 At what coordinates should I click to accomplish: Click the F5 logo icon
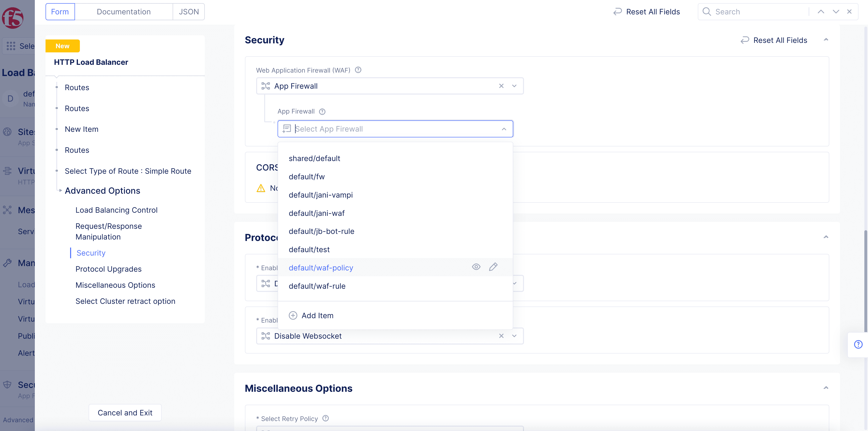coord(13,18)
